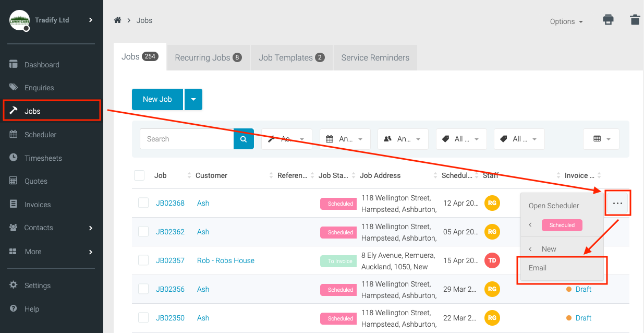Open the second tag filter dropdown
The image size is (644, 333).
click(x=519, y=139)
